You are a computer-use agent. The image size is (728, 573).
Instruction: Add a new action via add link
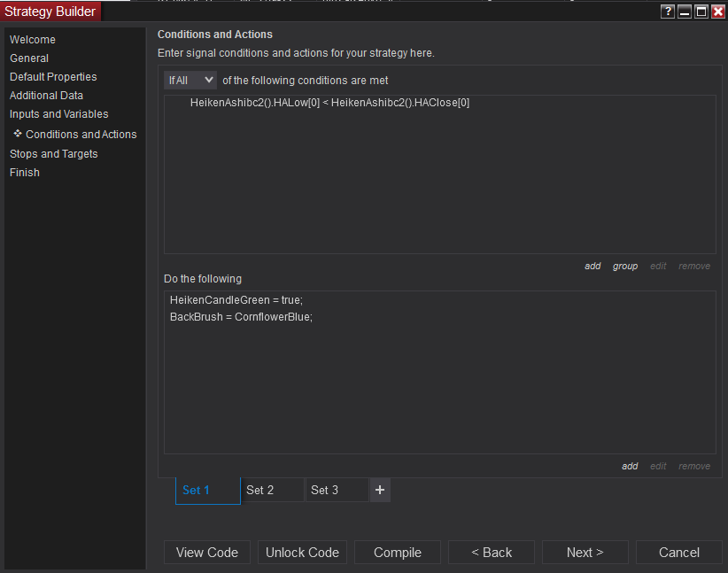(x=630, y=466)
